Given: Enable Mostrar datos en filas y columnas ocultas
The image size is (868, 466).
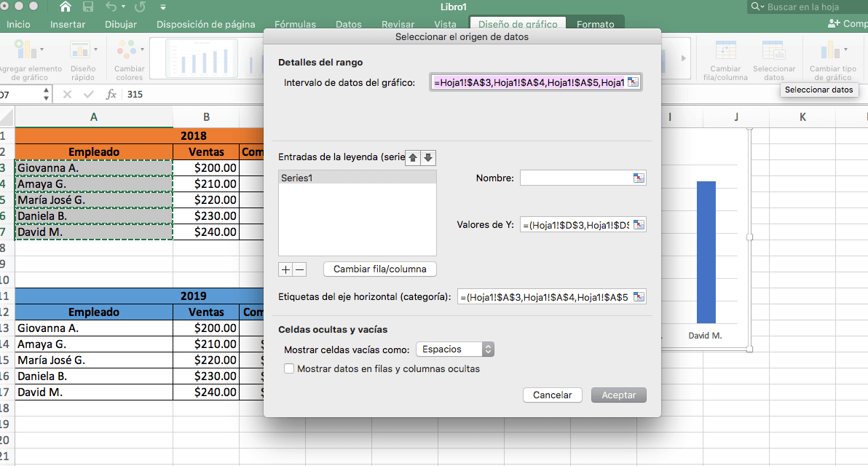Looking at the screenshot, I should 289,368.
